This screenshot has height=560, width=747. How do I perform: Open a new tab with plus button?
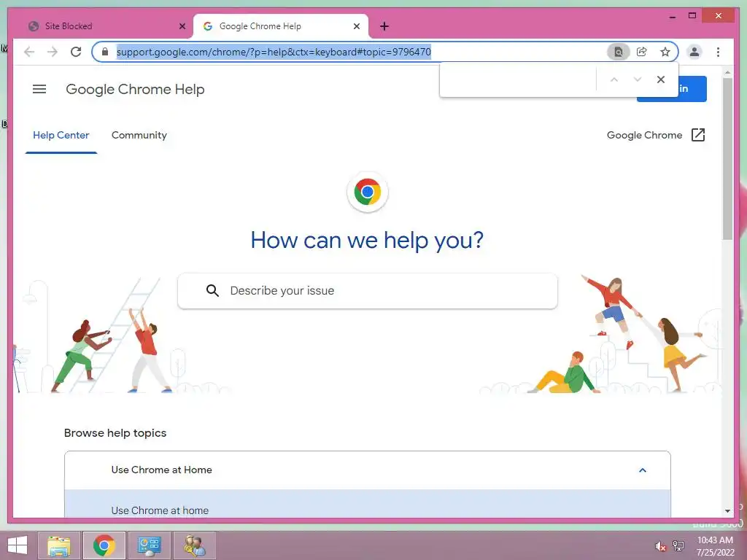[384, 26]
